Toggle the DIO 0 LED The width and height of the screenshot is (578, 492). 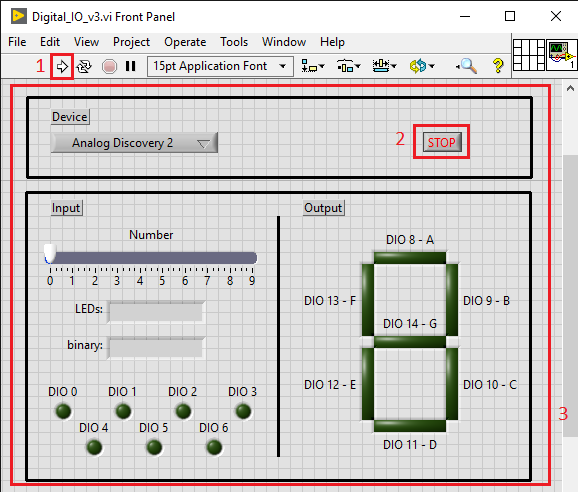(x=63, y=411)
